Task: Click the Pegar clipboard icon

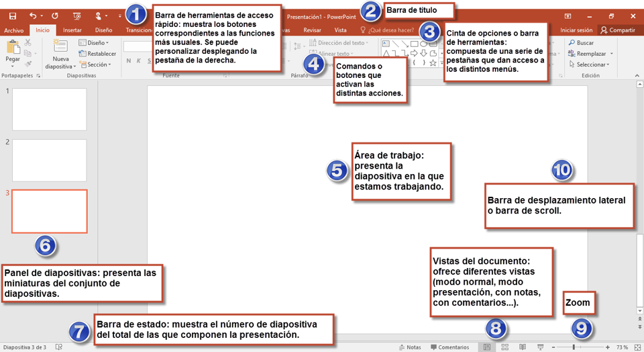Action: [x=13, y=47]
